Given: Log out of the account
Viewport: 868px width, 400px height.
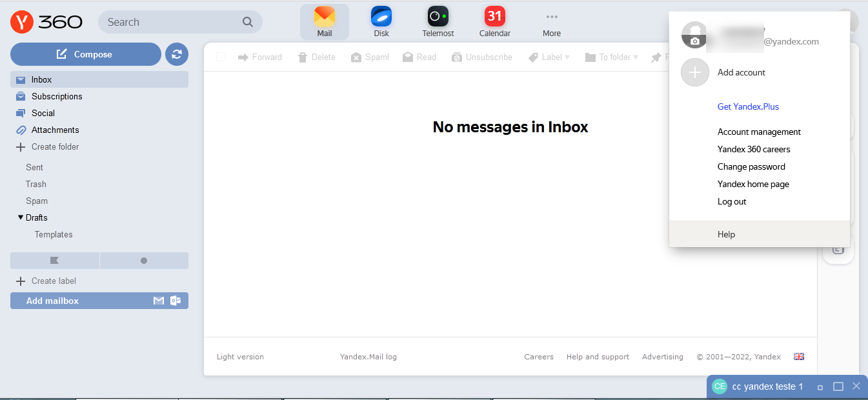Looking at the screenshot, I should point(732,201).
